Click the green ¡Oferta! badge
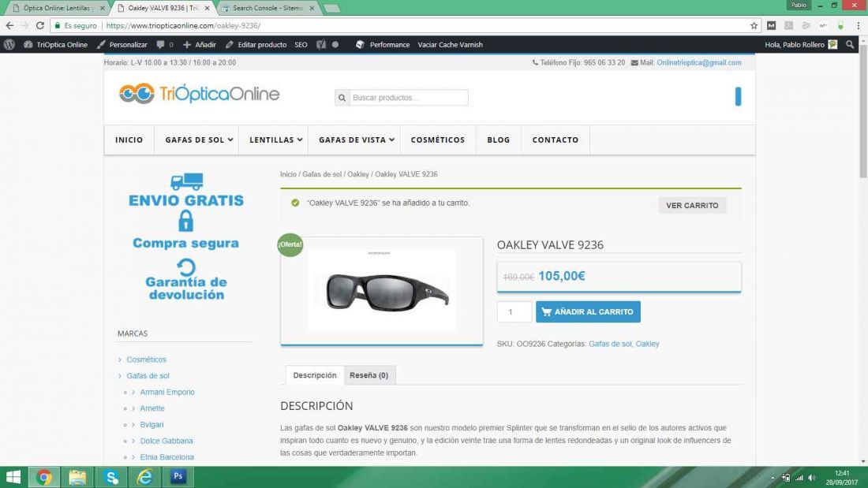 click(x=290, y=244)
